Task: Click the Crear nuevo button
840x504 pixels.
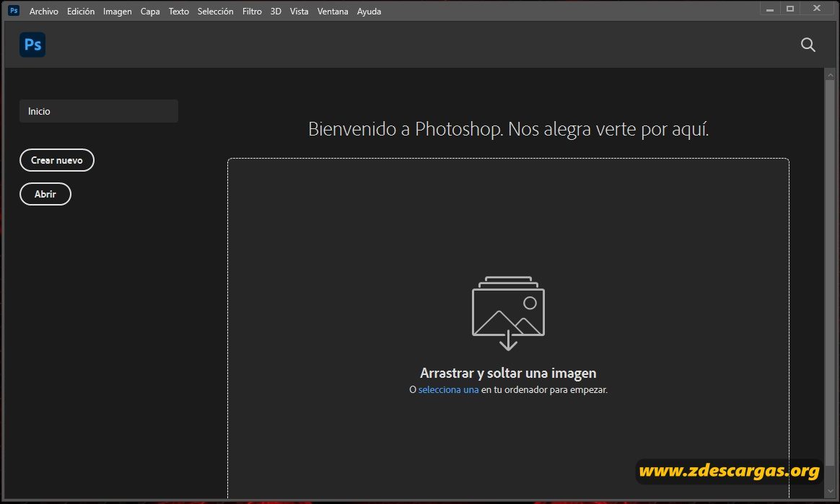Action: click(x=57, y=161)
